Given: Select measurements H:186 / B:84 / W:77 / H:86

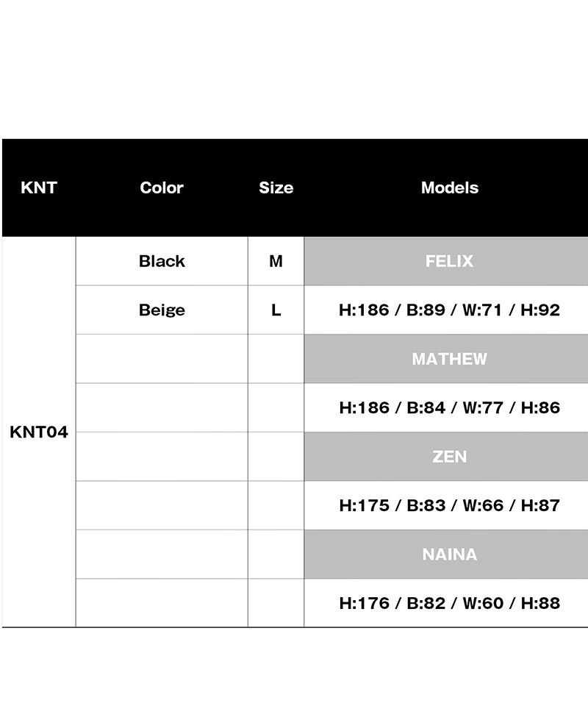Looking at the screenshot, I should coord(449,407).
